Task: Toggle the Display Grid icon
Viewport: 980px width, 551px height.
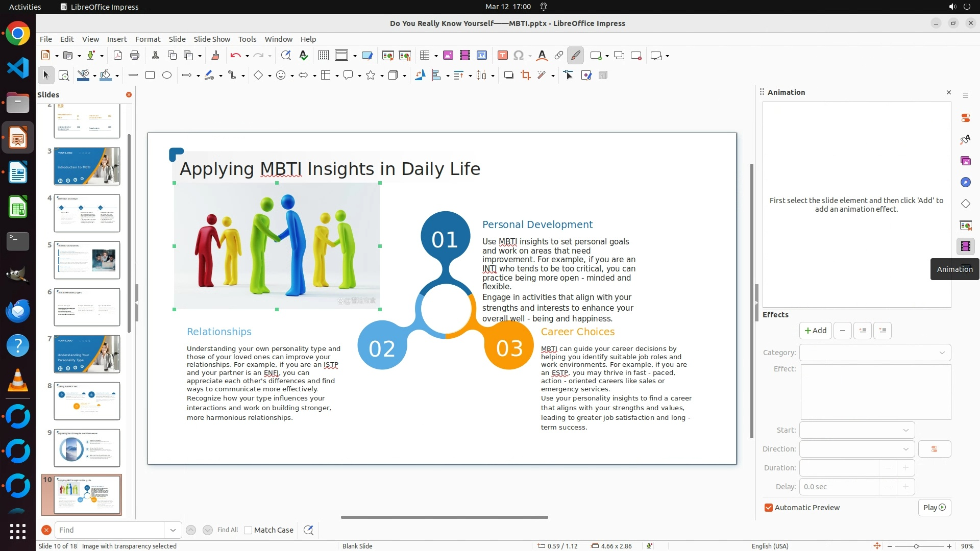Action: pyautogui.click(x=323, y=56)
